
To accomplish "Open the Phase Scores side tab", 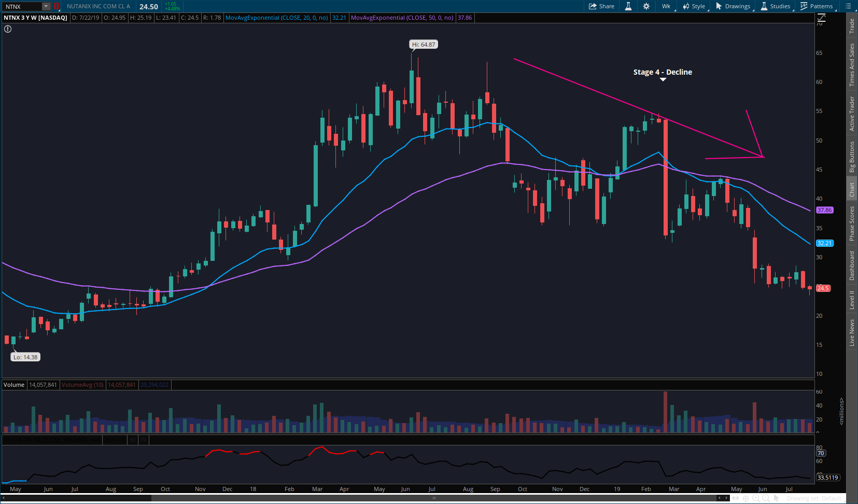I will (852, 223).
